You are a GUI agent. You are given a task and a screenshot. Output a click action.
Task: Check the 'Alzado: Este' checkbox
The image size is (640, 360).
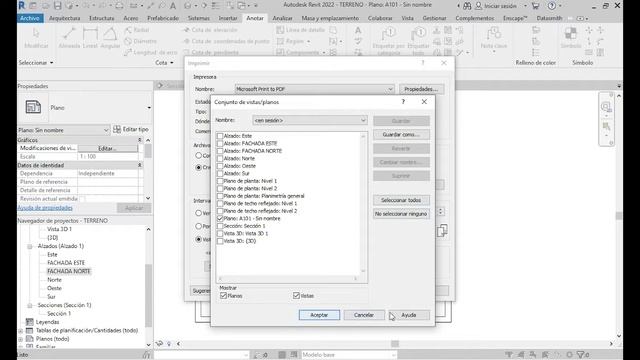coord(220,136)
